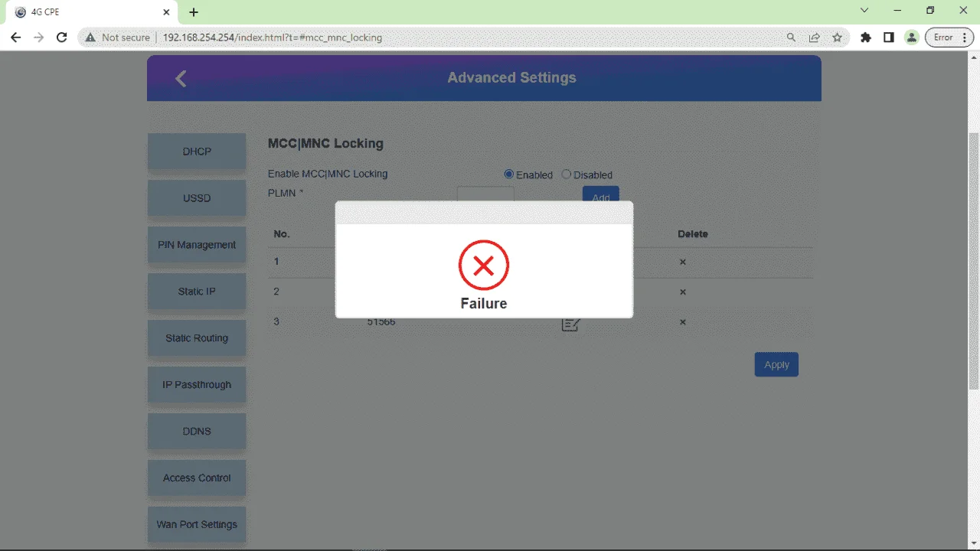
Task: Delete row 2 PLMN entry
Action: click(683, 292)
